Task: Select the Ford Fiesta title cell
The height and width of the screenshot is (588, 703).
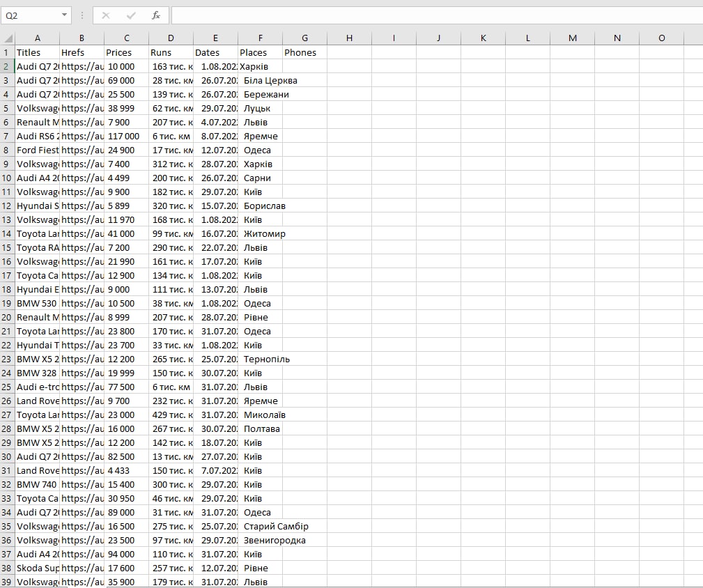Action: click(x=37, y=150)
